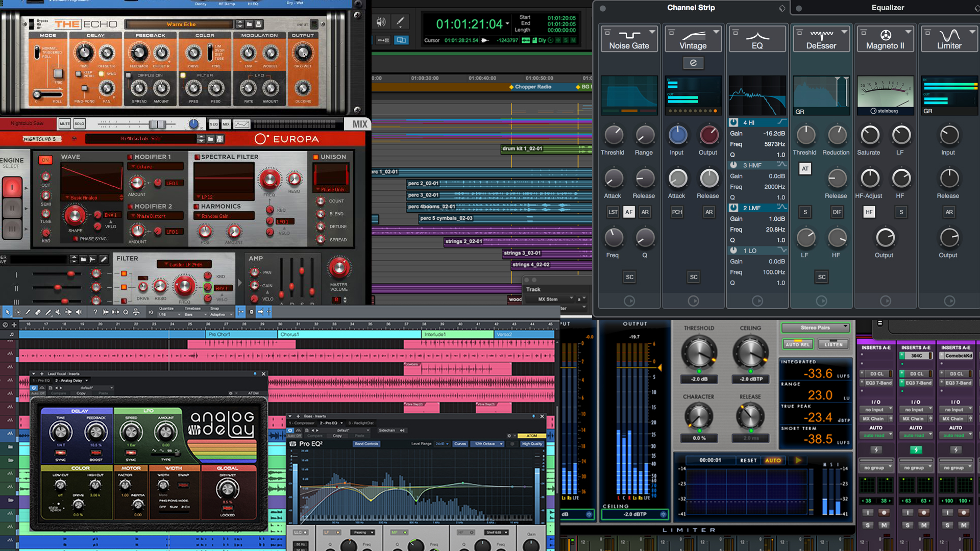The height and width of the screenshot is (551, 980).
Task: Select the listen speaker tool in toolbar
Action: pos(79,312)
